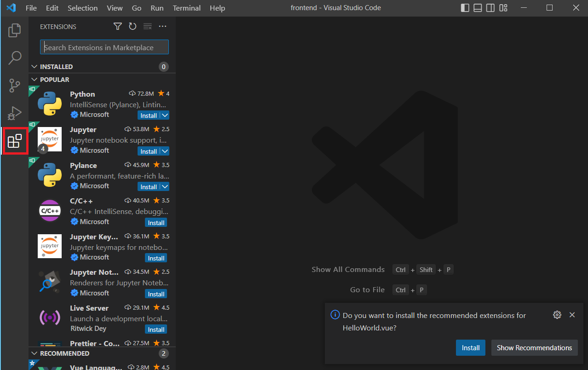Image resolution: width=588 pixels, height=370 pixels.
Task: Install Jupyter Notebook Renderers extension
Action: [156, 294]
